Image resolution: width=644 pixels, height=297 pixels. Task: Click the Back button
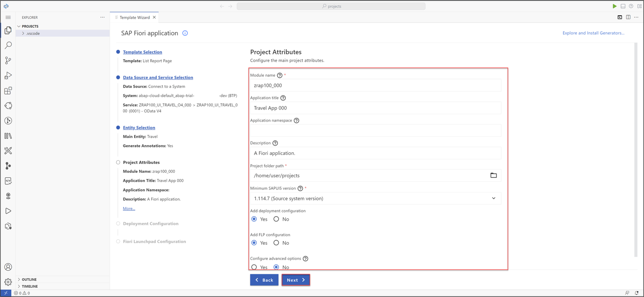[264, 280]
